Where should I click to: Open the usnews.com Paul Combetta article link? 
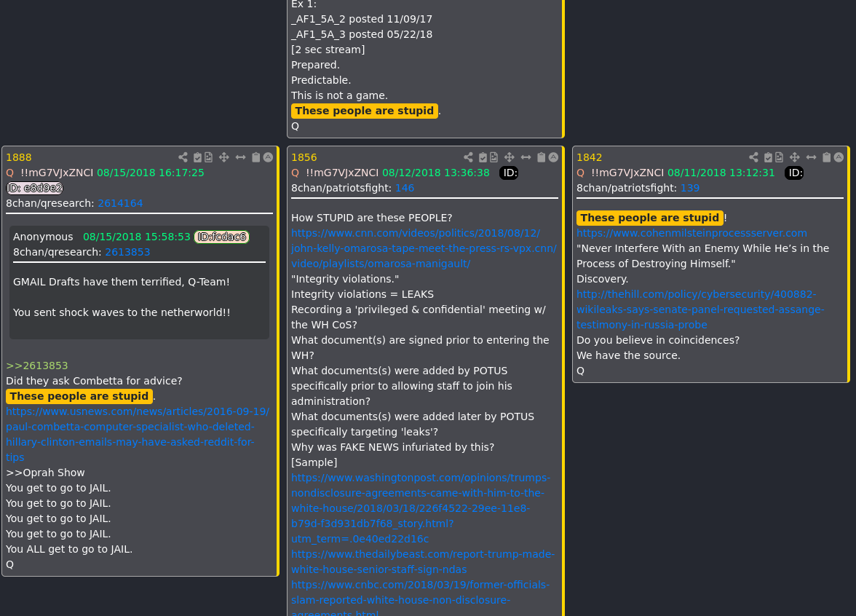(x=138, y=434)
